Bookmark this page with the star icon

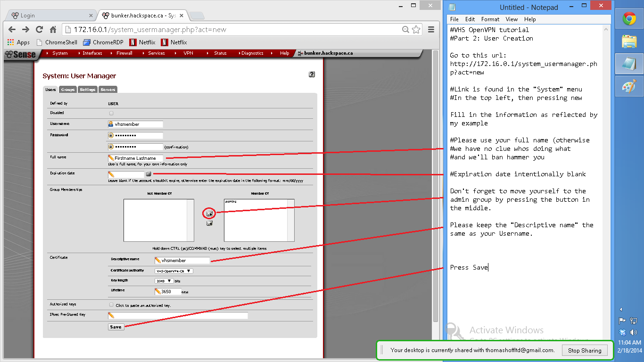click(x=416, y=29)
